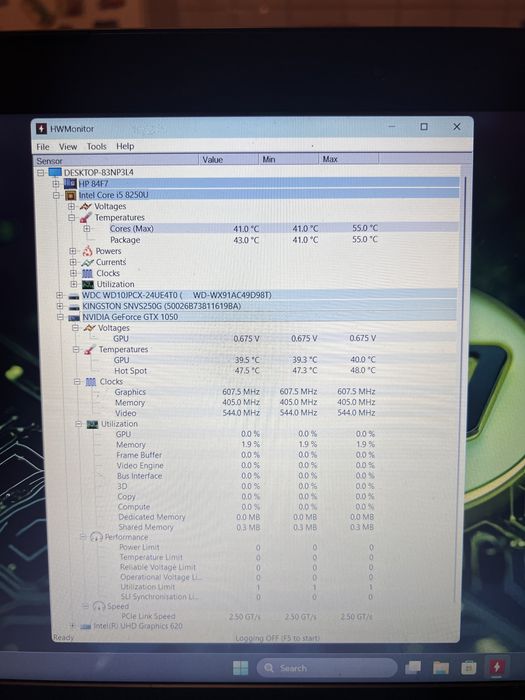Click the Speed gauge icon
The height and width of the screenshot is (700, 525).
(99, 606)
